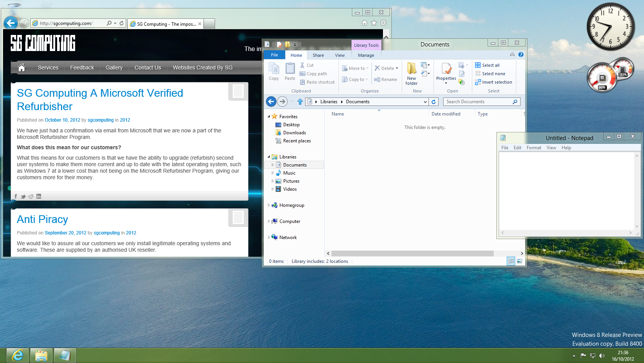This screenshot has width=644, height=363.
Task: Open the File tab in Explorer
Action: coord(274,55)
